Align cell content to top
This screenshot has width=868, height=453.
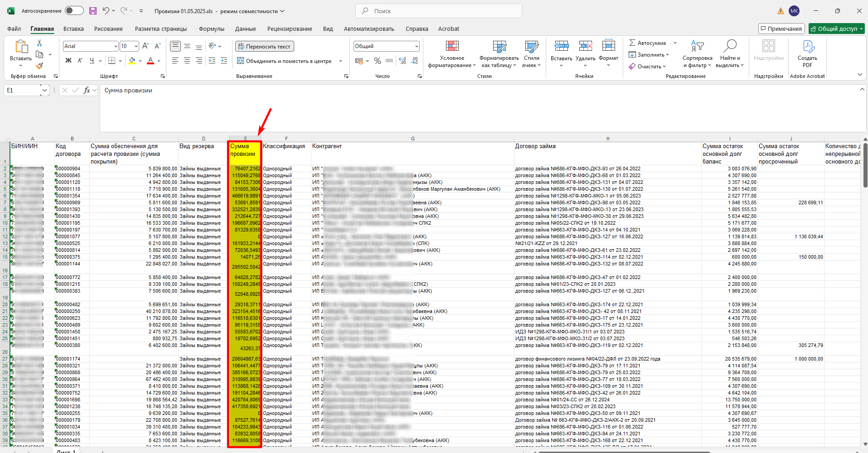175,46
